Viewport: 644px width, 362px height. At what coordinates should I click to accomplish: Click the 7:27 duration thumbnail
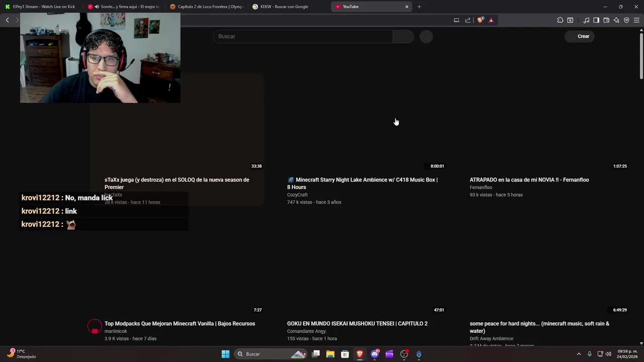[x=177, y=265]
